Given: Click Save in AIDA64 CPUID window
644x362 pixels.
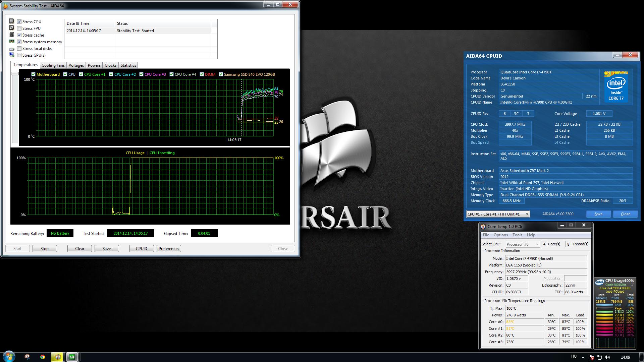Looking at the screenshot, I should (x=598, y=214).
